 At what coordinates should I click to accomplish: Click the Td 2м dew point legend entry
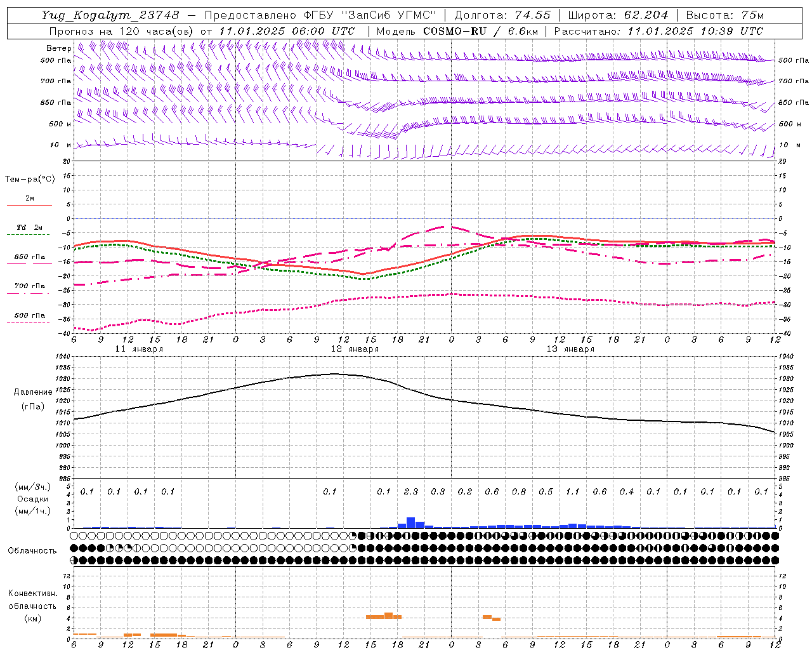coord(30,227)
